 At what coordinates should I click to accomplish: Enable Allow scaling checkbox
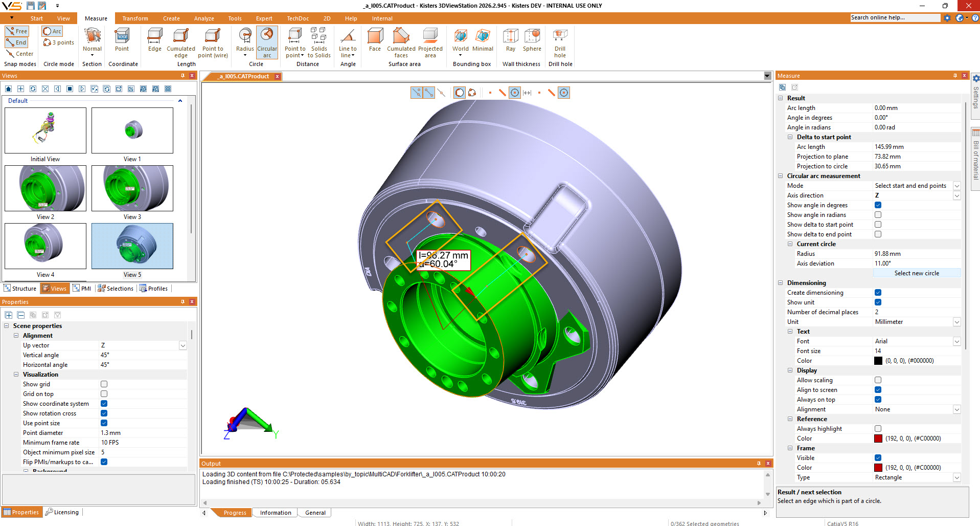[x=878, y=380]
